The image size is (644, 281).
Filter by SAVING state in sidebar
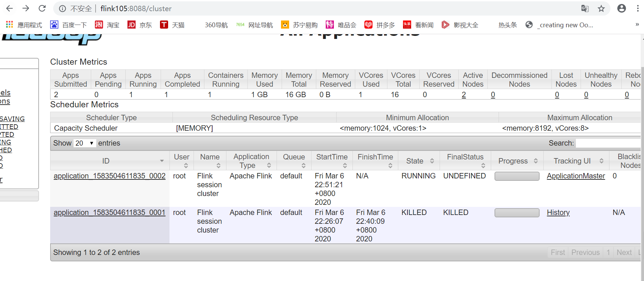click(12, 119)
